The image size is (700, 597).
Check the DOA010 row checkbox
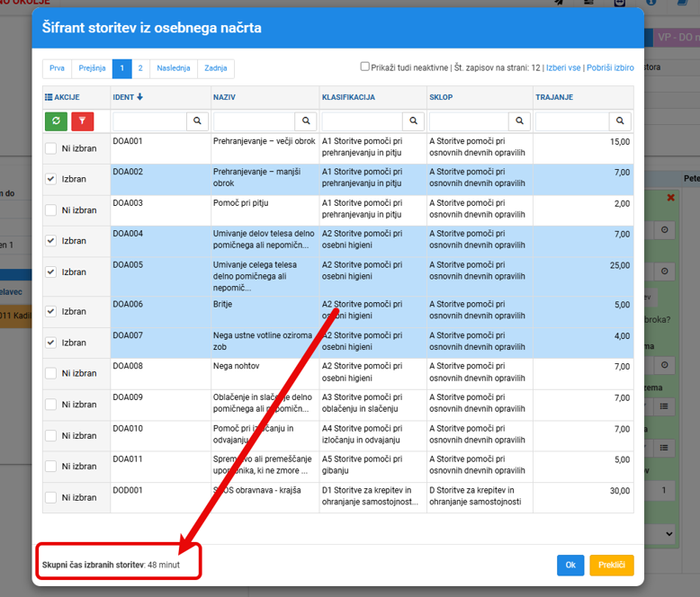(51, 435)
